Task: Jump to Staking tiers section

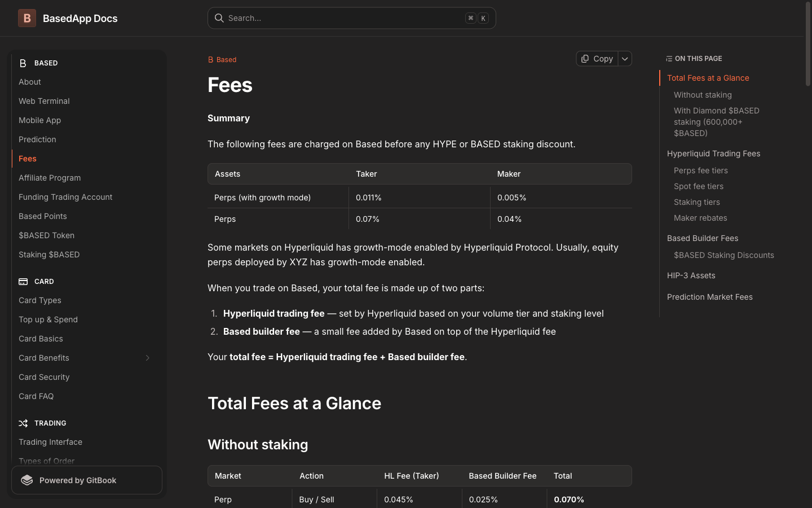Action: [x=696, y=202]
